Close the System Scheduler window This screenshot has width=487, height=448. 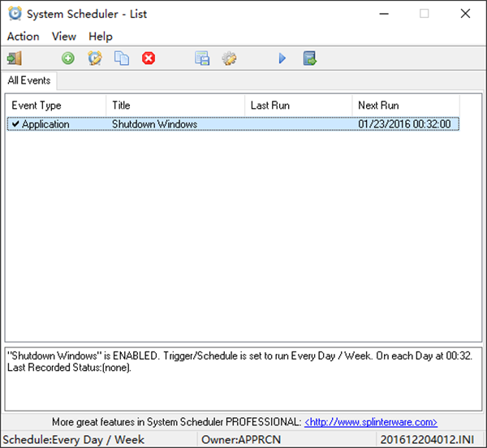pyautogui.click(x=465, y=14)
